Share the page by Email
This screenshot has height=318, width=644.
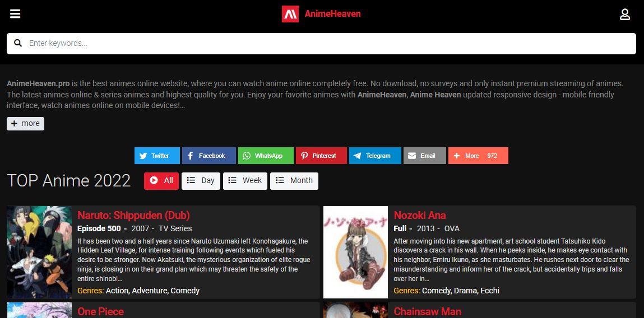[425, 156]
